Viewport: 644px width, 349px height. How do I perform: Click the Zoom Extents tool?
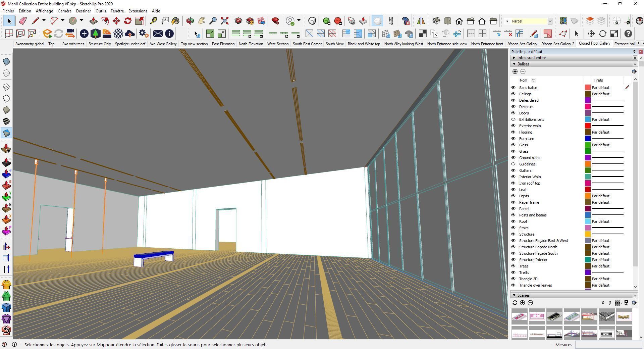pyautogui.click(x=225, y=21)
